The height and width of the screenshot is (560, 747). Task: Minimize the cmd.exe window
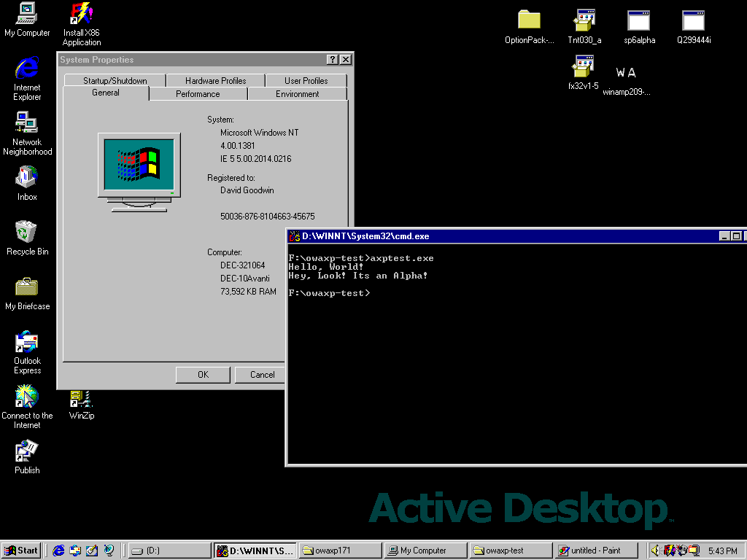tap(724, 236)
